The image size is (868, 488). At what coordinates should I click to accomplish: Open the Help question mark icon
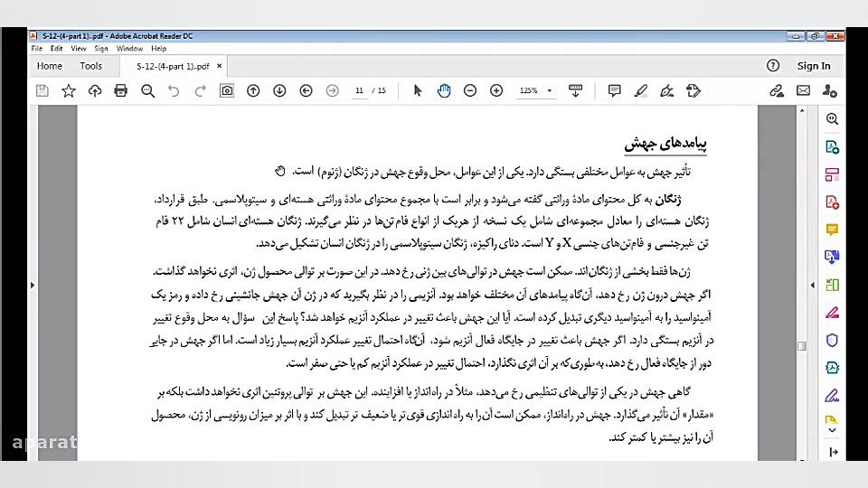tap(773, 66)
